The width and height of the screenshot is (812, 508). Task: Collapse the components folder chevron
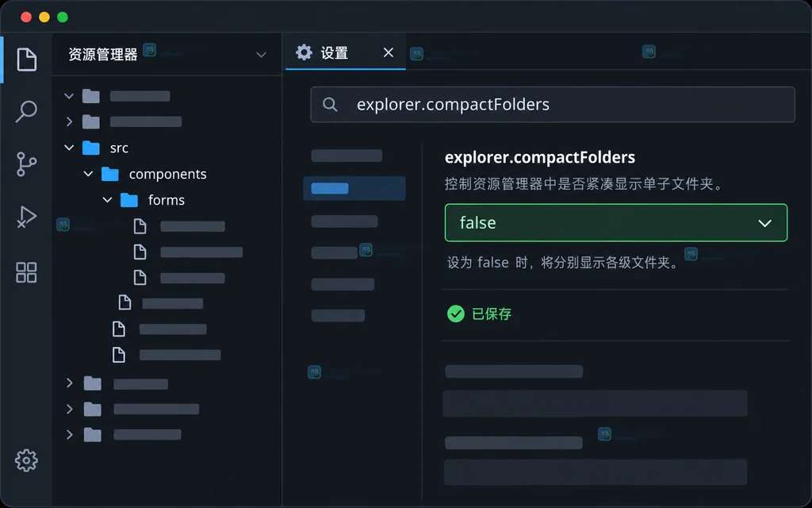point(88,174)
